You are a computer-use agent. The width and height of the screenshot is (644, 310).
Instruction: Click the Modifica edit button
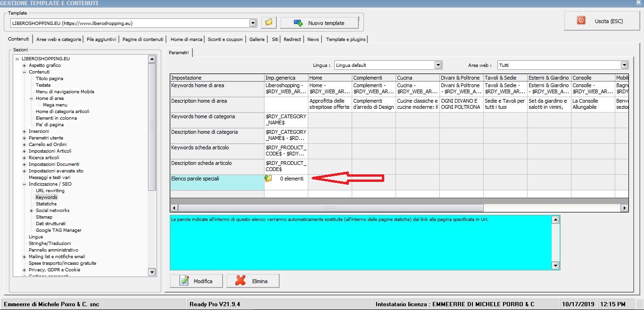tap(196, 281)
